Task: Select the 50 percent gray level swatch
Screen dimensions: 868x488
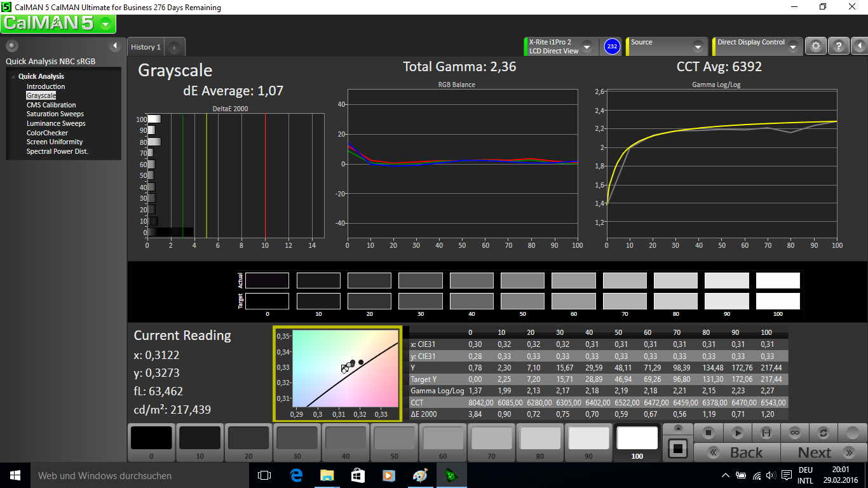Action: point(395,442)
